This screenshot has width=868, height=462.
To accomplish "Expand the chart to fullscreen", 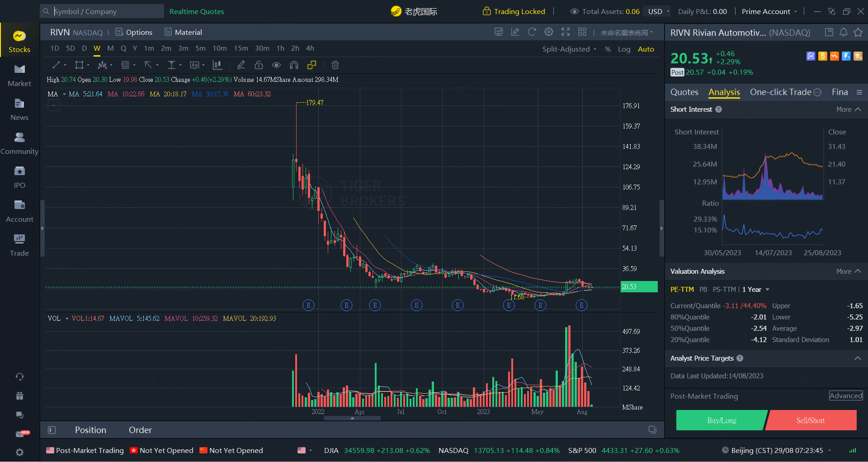I will 566,32.
